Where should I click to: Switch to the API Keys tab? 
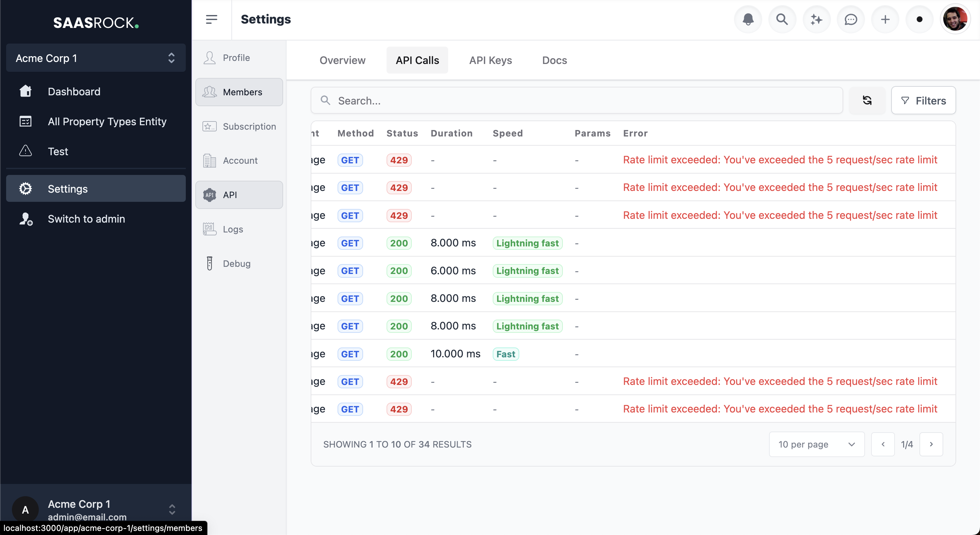(490, 60)
